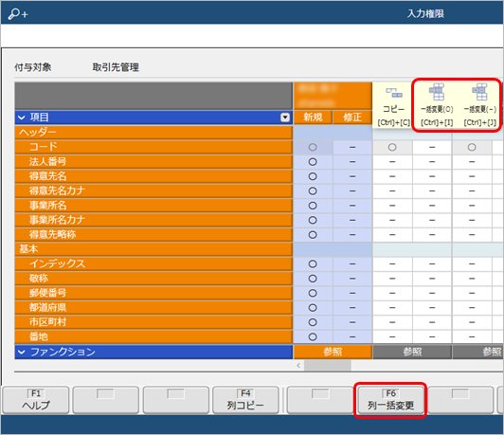
Task: Click the scrollbar left arrow
Action: click(298, 365)
